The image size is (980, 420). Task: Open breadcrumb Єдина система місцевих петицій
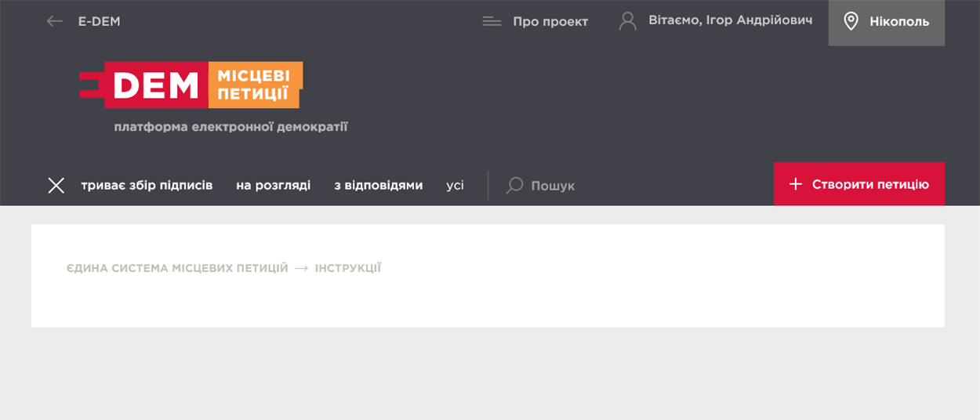pyautogui.click(x=177, y=268)
